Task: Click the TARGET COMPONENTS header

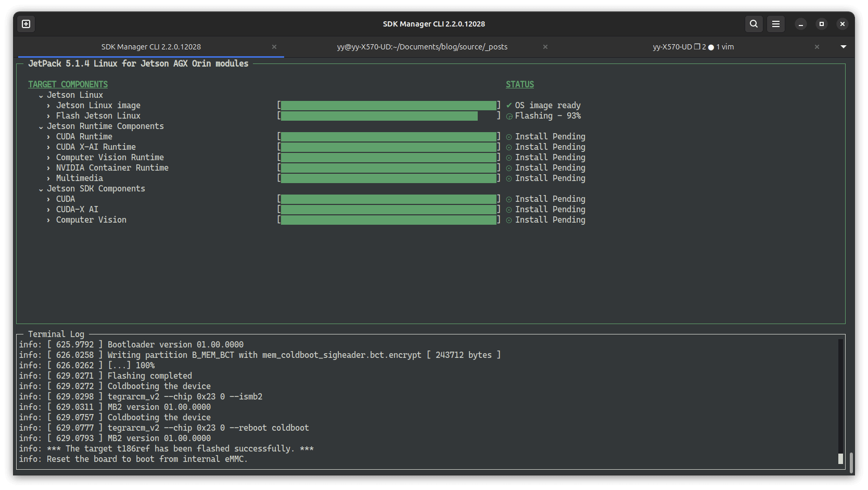Action: [x=68, y=84]
